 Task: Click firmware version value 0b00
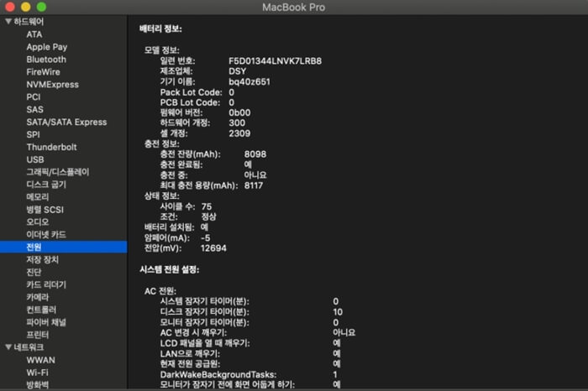[239, 112]
